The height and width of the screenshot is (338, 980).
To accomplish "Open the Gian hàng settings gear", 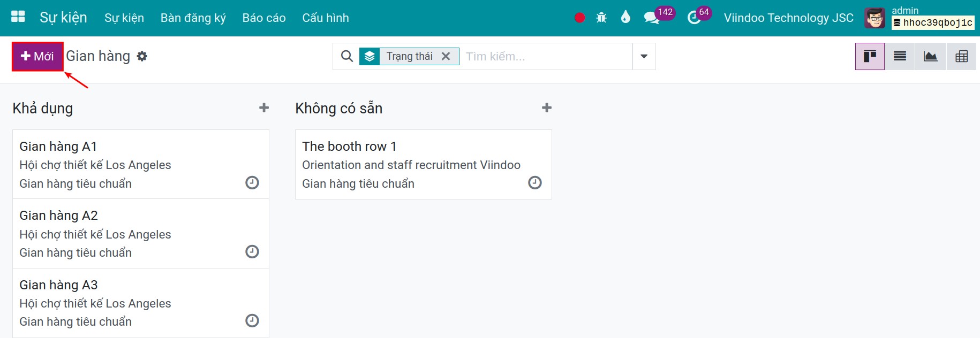I will [x=142, y=56].
